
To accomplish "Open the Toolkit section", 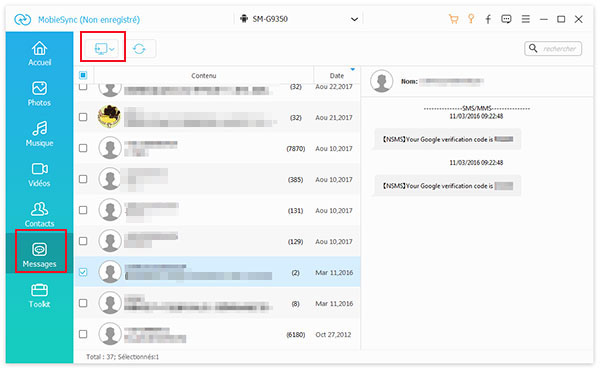I will (39, 295).
